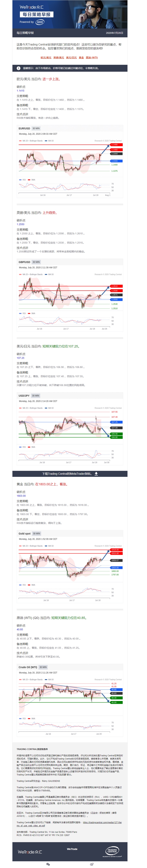Screen dimensions: 147x868
Task: Click the download arrow icon for MetaTrader indicator
Action: [x=96, y=473]
